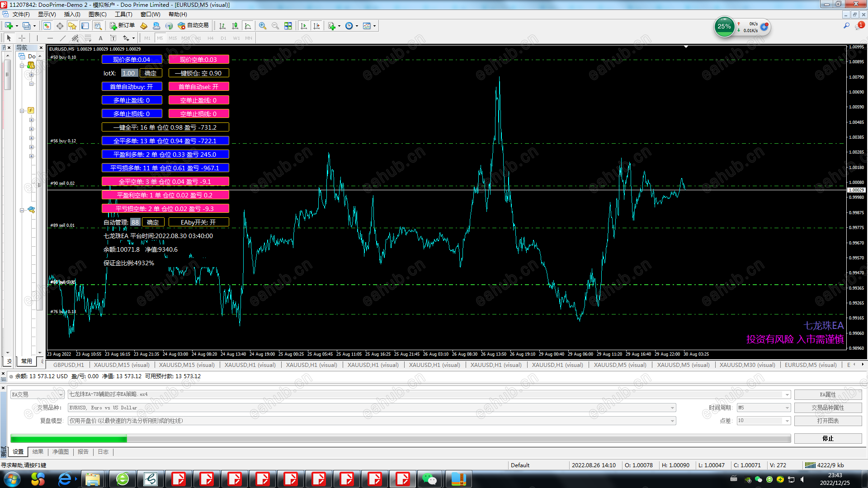Image resolution: width=868 pixels, height=488 pixels.
Task: Zoom out the chart with magnifier icon
Action: 275,26
